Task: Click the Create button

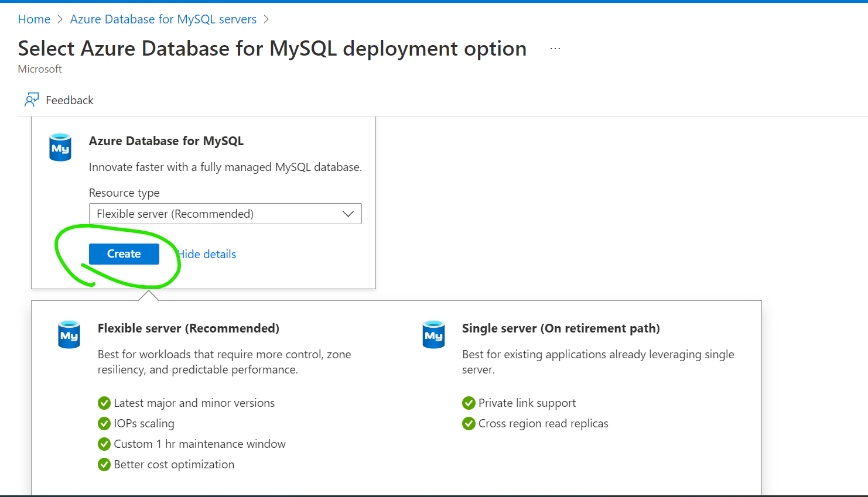Action: [124, 254]
